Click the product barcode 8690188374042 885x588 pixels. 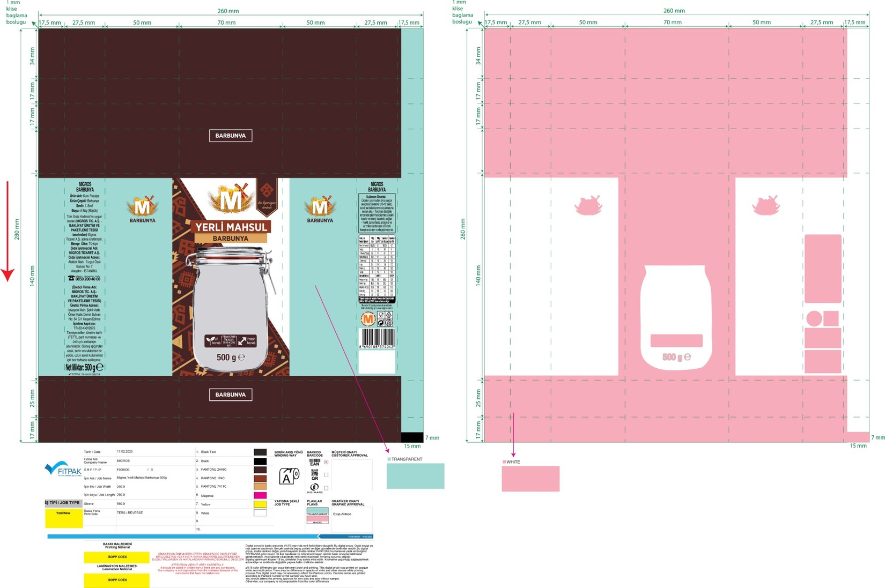tap(377, 339)
